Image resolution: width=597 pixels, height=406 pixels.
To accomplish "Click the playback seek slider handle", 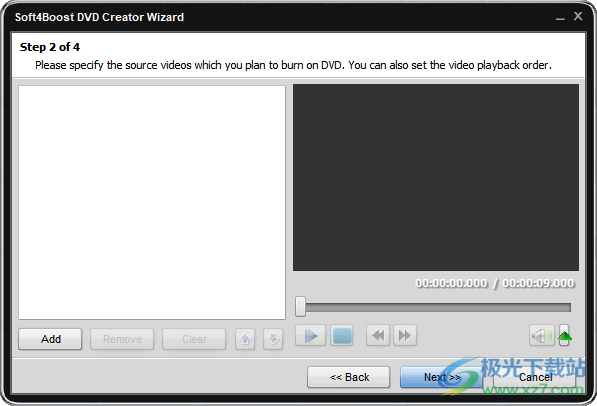I will click(300, 307).
